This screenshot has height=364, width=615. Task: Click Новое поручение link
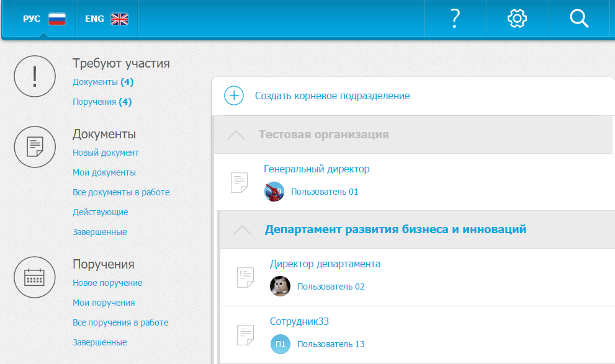click(x=107, y=283)
